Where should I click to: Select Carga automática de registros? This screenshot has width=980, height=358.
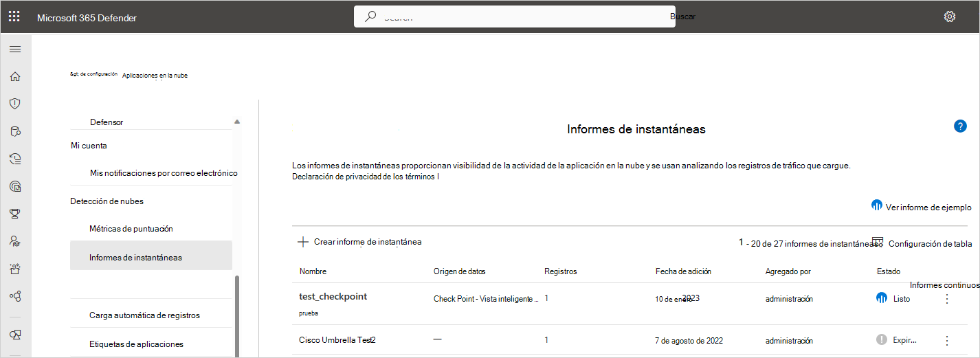[144, 315]
